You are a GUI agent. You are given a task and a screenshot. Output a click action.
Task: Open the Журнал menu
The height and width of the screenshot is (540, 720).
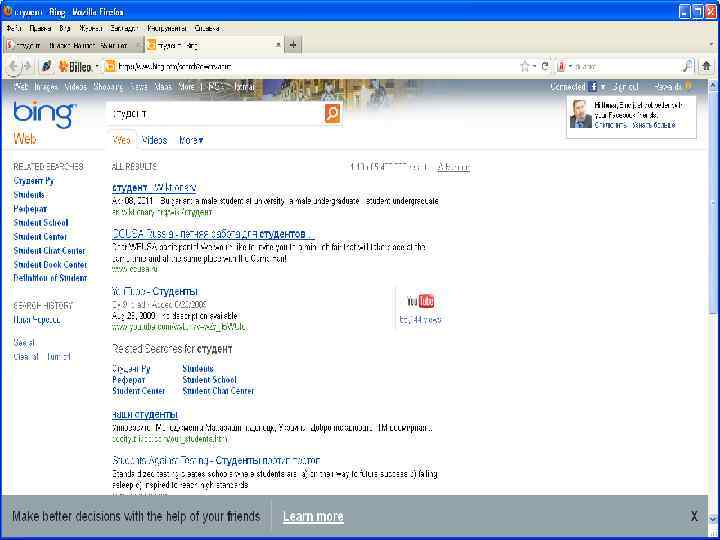pyautogui.click(x=90, y=28)
